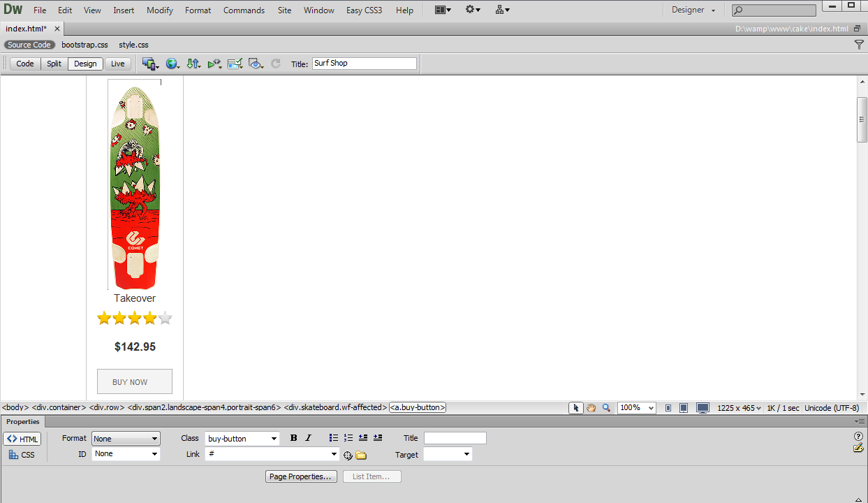
Task: Click the Takeover skateboard product image
Action: click(x=135, y=185)
